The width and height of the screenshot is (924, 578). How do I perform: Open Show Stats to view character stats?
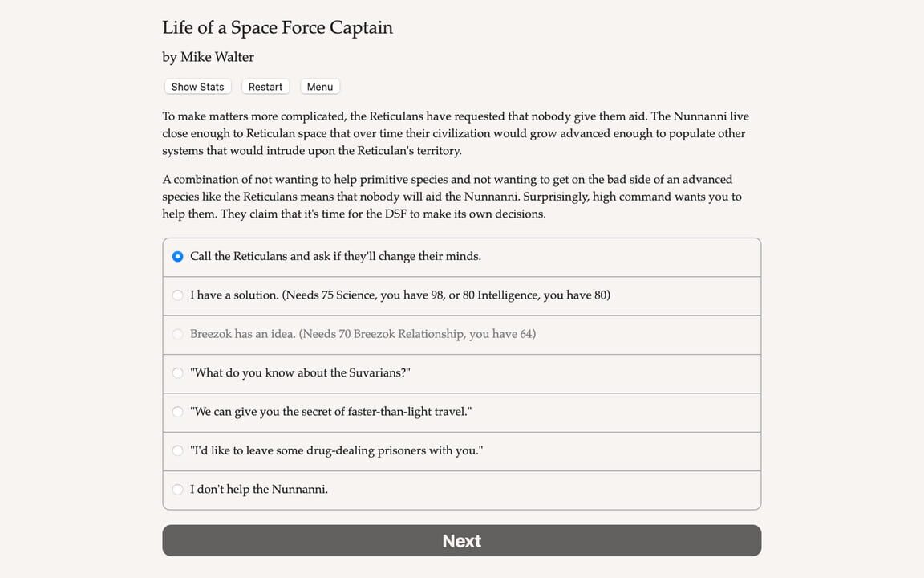coord(197,86)
